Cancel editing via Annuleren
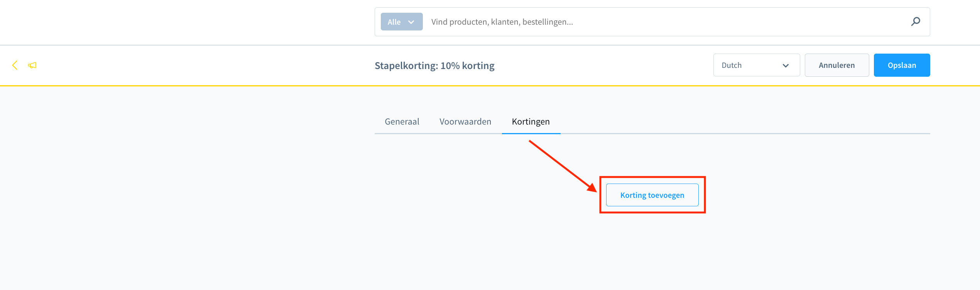Screen dimensions: 980x290 (x=836, y=65)
